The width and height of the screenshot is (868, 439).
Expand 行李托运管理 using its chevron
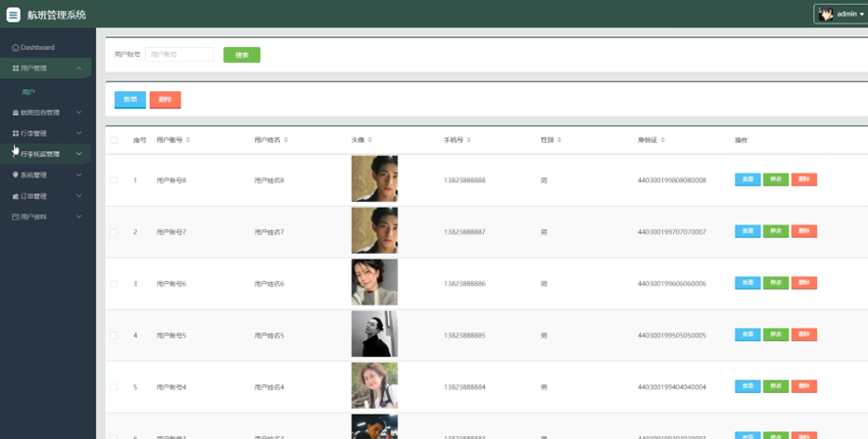point(79,154)
